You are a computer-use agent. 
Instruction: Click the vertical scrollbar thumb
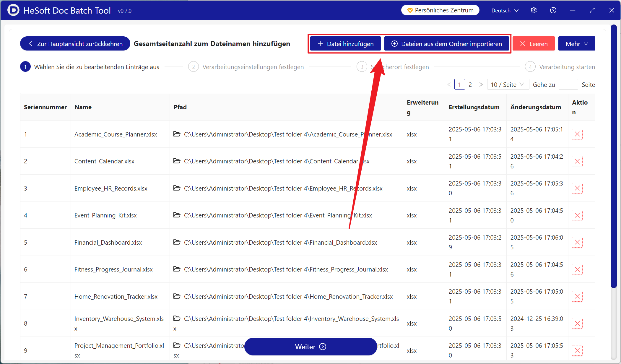[614, 157]
